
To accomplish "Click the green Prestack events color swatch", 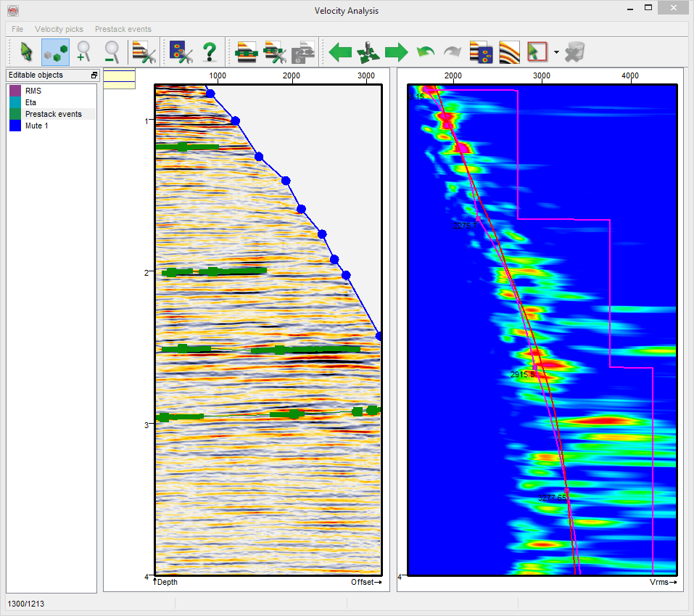I will pos(15,114).
